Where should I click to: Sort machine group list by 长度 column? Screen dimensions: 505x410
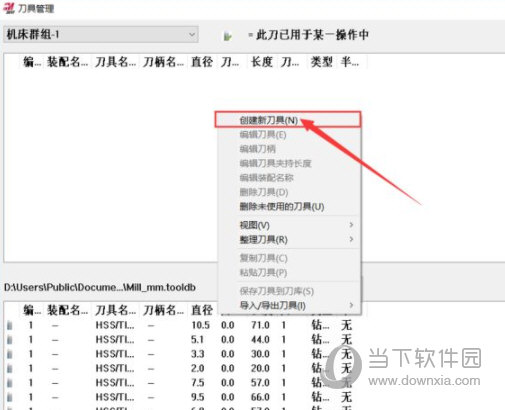tap(262, 62)
